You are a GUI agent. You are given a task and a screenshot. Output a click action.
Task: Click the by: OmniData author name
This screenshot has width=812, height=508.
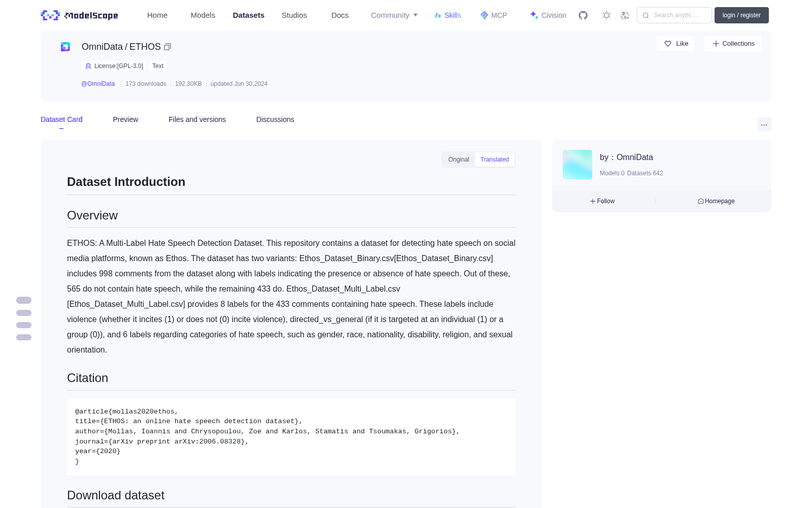click(626, 157)
